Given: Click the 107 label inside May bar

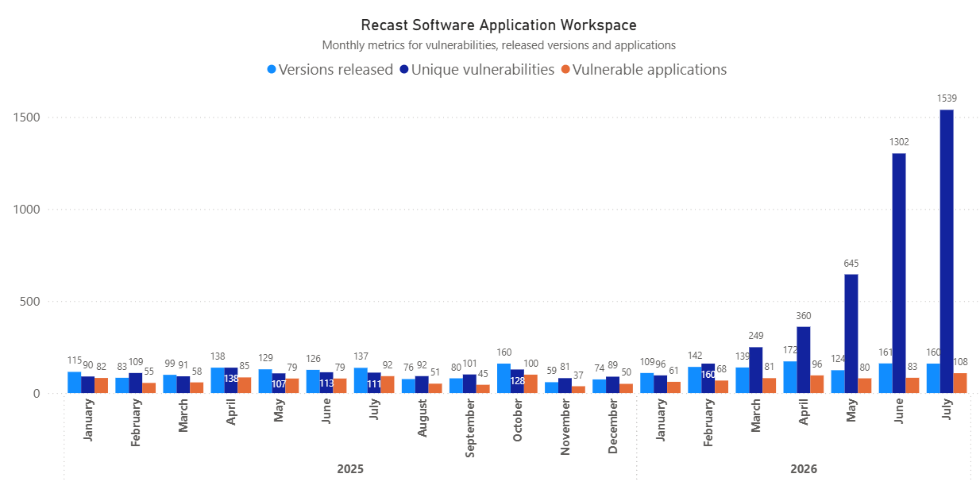Looking at the screenshot, I should (279, 383).
